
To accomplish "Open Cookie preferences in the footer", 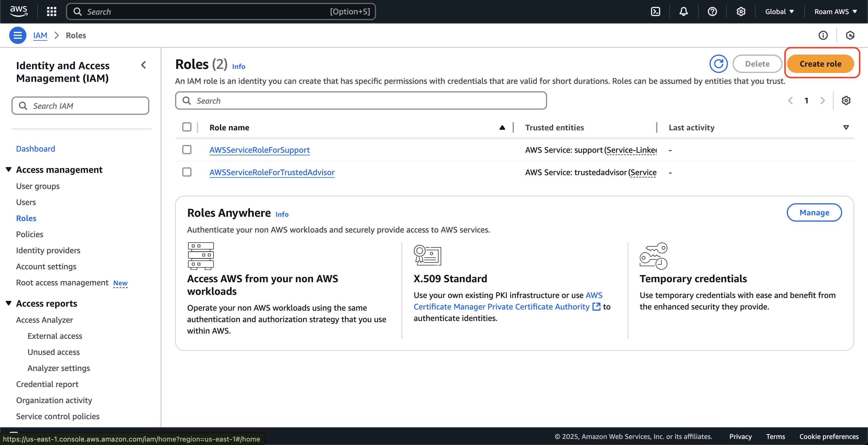I will tap(829, 436).
